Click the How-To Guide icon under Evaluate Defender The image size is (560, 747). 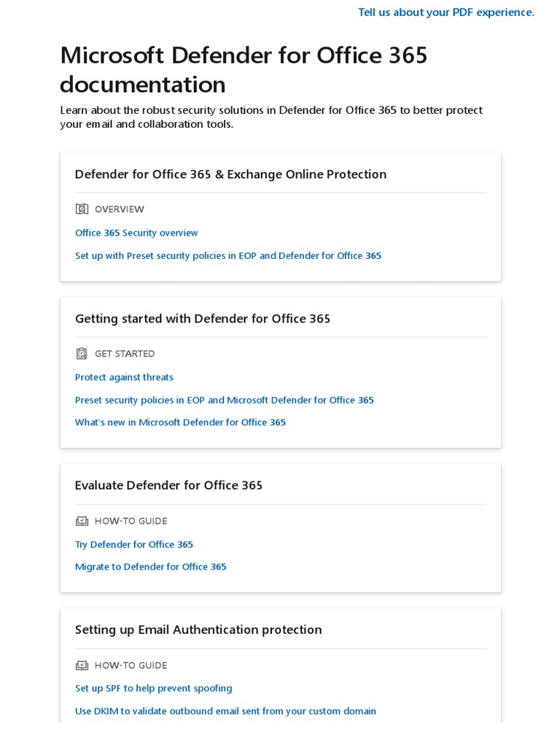[x=82, y=521]
